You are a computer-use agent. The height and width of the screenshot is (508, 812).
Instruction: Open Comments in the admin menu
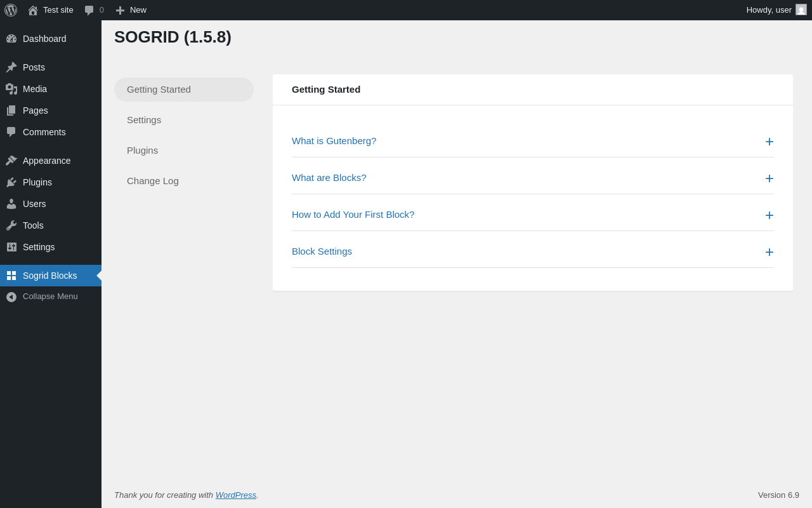[x=51, y=132]
